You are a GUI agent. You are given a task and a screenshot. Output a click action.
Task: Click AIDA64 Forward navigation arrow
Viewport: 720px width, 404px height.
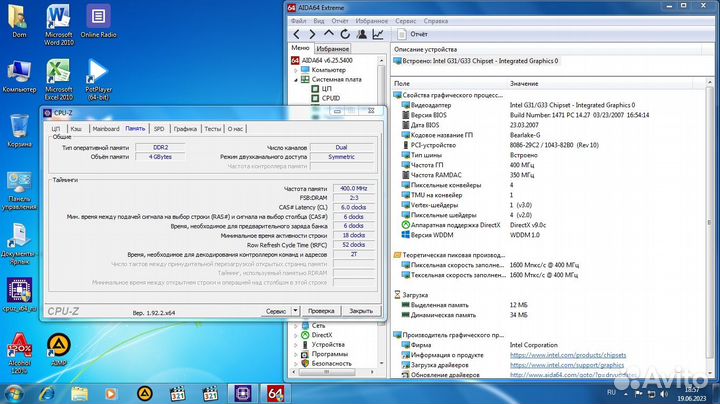coord(312,34)
